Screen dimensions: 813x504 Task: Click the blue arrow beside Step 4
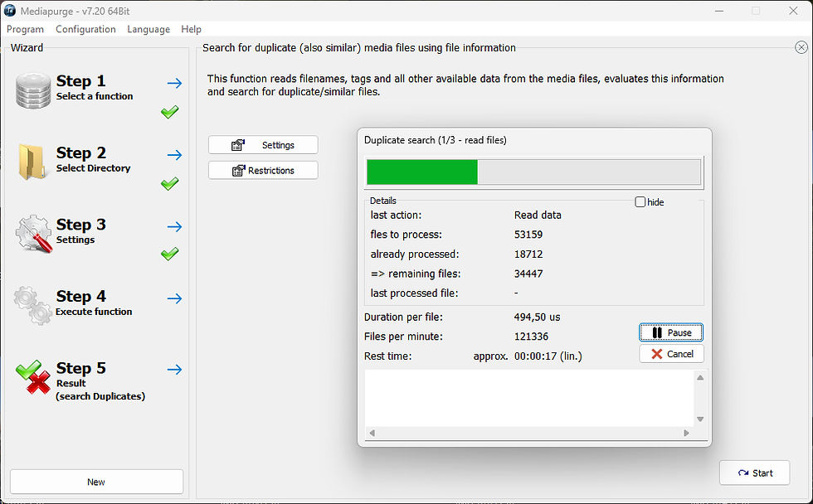point(175,298)
